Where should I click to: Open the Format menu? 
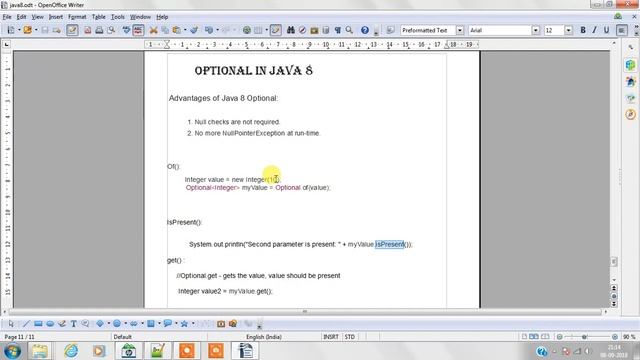pos(77,17)
